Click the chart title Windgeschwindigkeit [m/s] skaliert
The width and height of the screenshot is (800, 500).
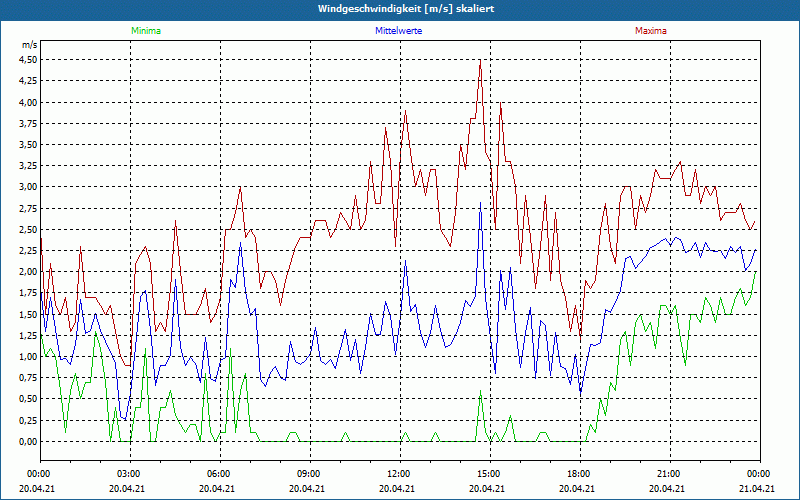click(406, 9)
